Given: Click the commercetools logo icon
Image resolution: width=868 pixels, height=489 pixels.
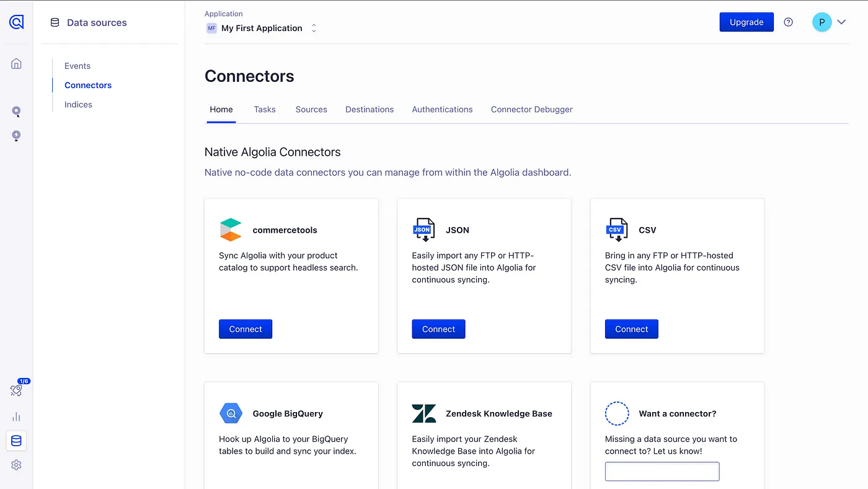Looking at the screenshot, I should tap(231, 230).
